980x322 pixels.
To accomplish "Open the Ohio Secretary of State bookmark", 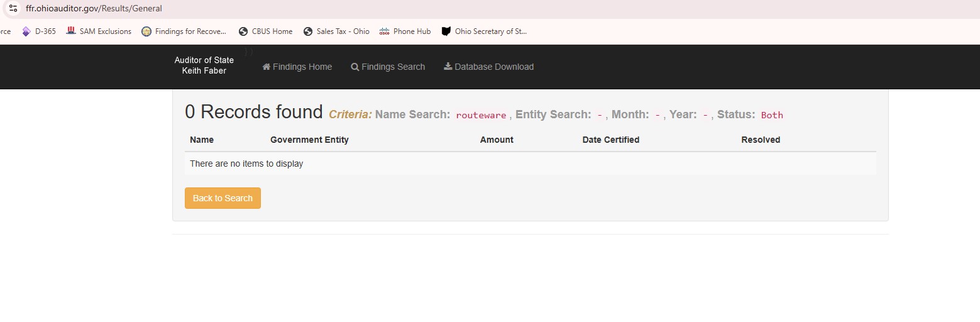I will point(484,31).
